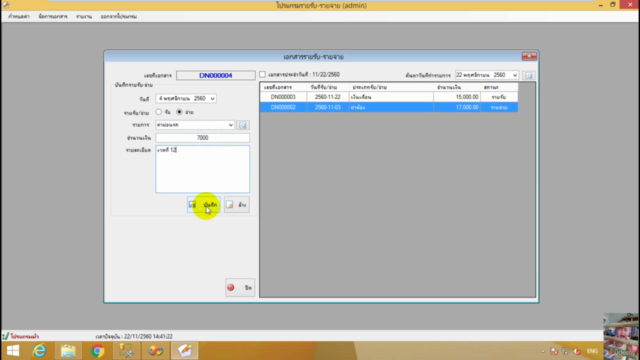Screen dimensions: 640x360
Task: Click the ENG language indicator in the system tray
Action: click(592, 351)
